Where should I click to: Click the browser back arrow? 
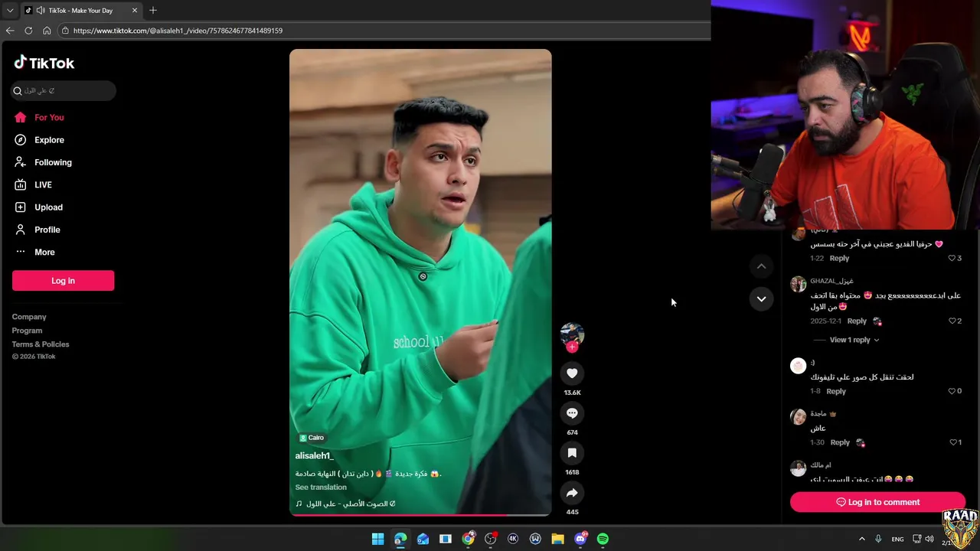10,31
